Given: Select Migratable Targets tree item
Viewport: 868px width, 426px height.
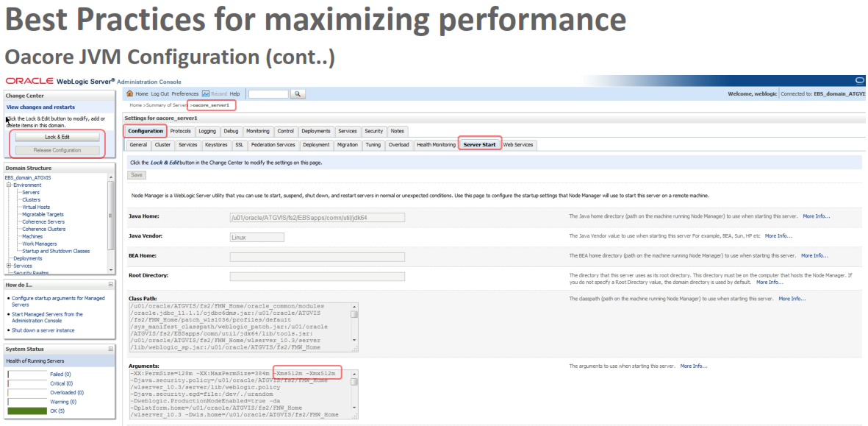Looking at the screenshot, I should point(43,214).
